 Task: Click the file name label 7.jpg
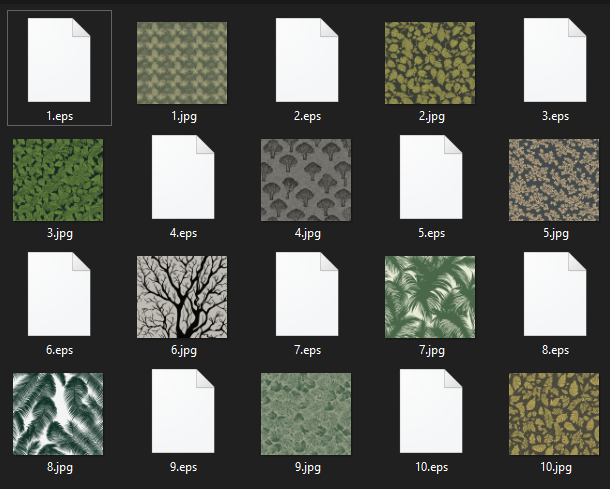(x=431, y=350)
